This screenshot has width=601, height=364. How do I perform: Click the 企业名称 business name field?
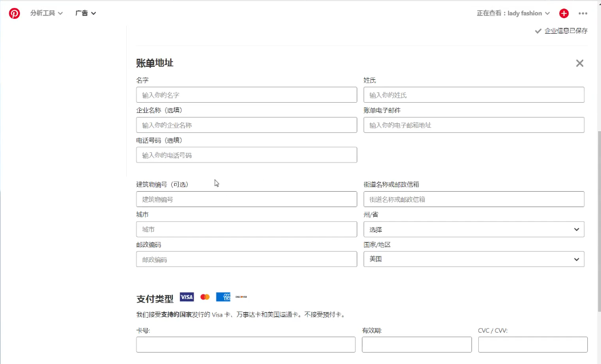247,125
